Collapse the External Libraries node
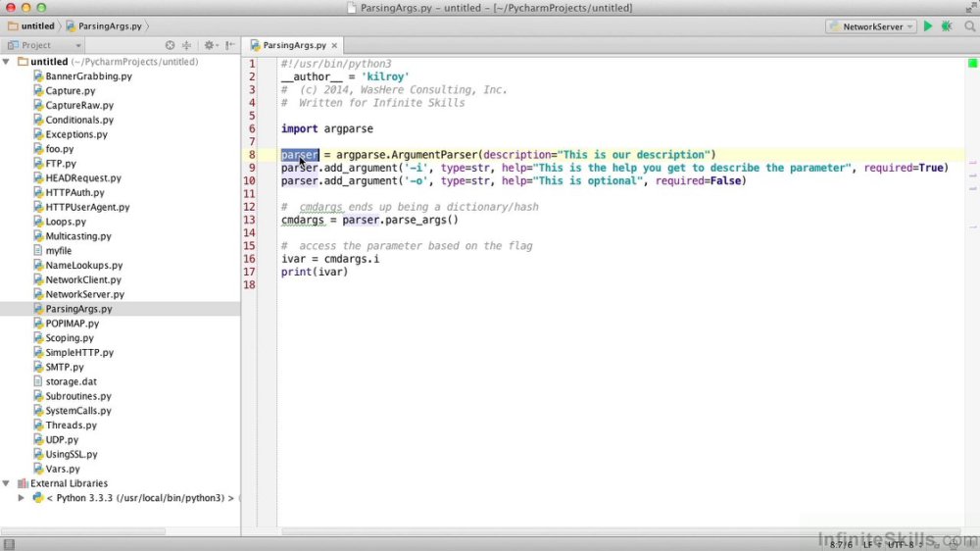980x551 pixels. (x=6, y=483)
